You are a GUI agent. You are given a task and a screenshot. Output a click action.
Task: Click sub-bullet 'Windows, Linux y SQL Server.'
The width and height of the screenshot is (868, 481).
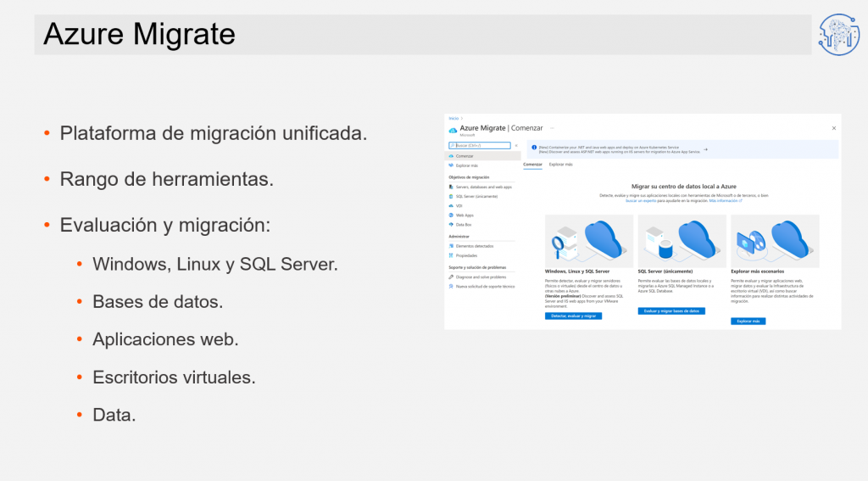(214, 265)
